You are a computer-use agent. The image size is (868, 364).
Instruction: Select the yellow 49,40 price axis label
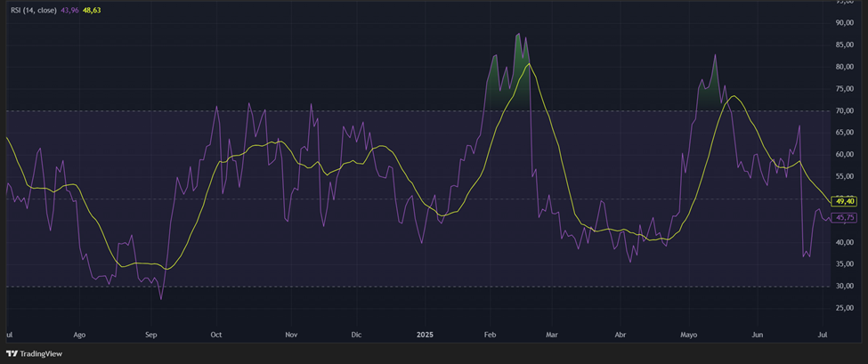844,201
